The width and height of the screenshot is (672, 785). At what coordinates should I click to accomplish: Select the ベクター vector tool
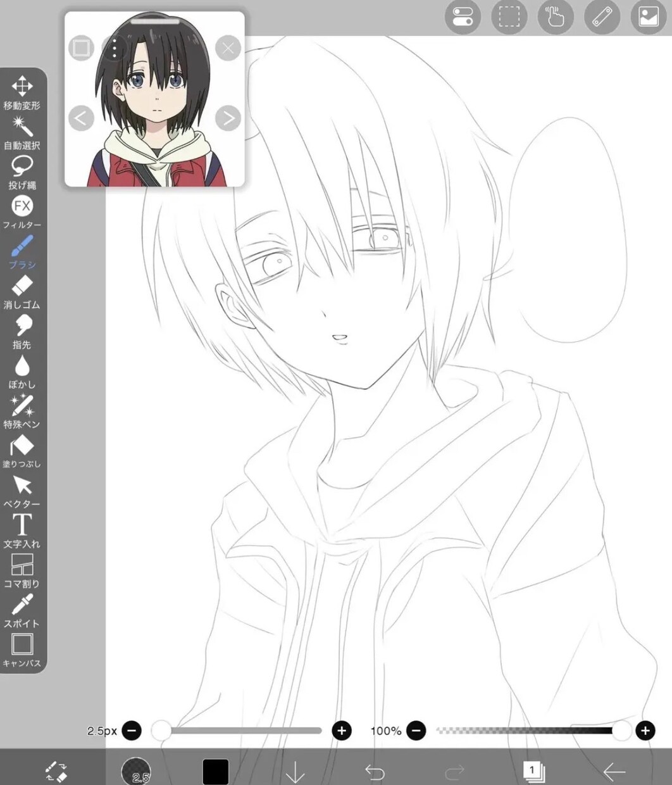[x=22, y=491]
